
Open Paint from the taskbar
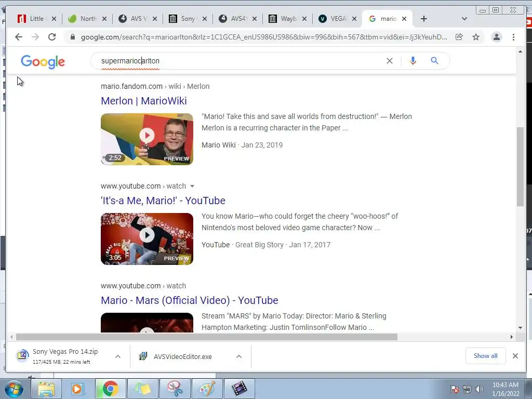pos(207,389)
